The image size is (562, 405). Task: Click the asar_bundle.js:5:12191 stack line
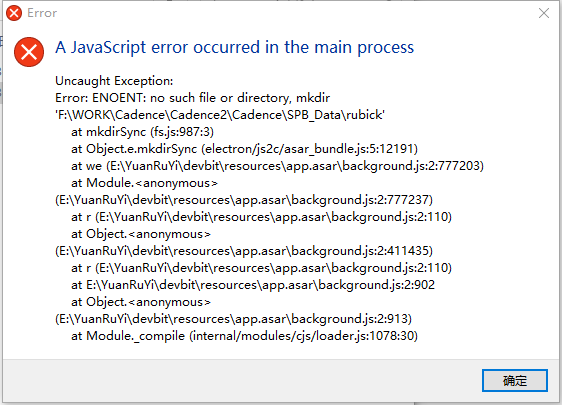click(x=244, y=149)
